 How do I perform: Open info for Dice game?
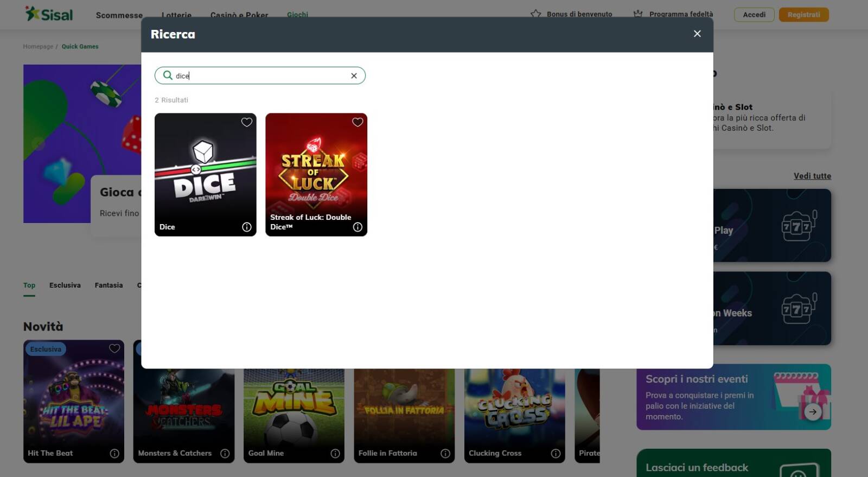tap(246, 227)
